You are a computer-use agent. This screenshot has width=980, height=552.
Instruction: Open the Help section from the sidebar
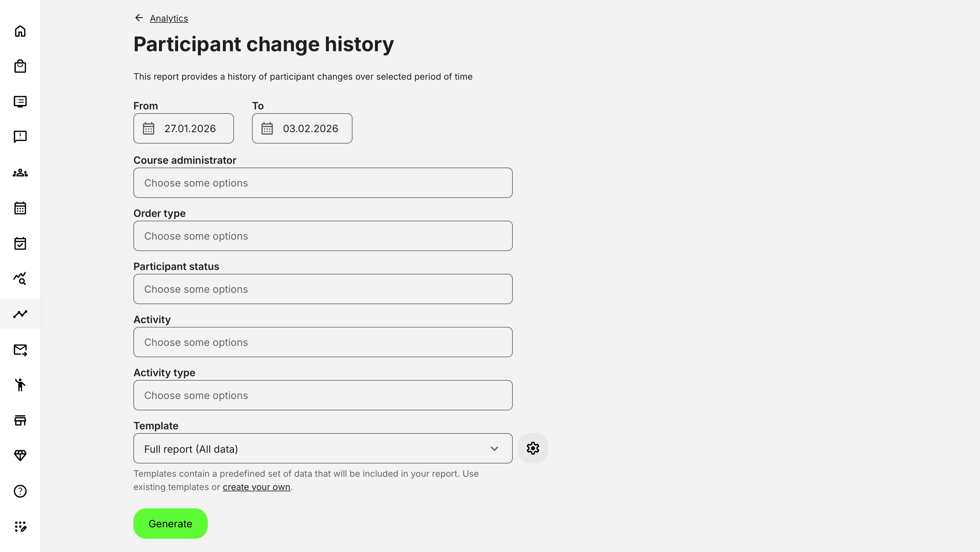[x=20, y=491]
